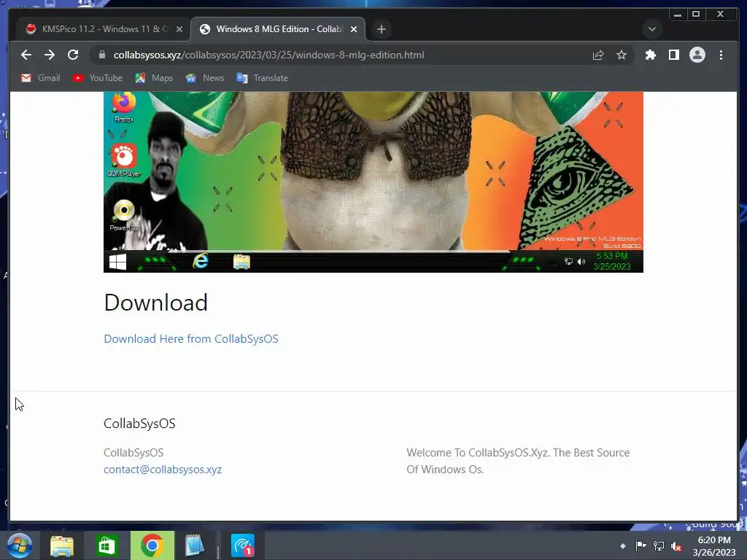Click the CollabSysOS footer heading
This screenshot has width=747, height=560.
click(x=139, y=424)
